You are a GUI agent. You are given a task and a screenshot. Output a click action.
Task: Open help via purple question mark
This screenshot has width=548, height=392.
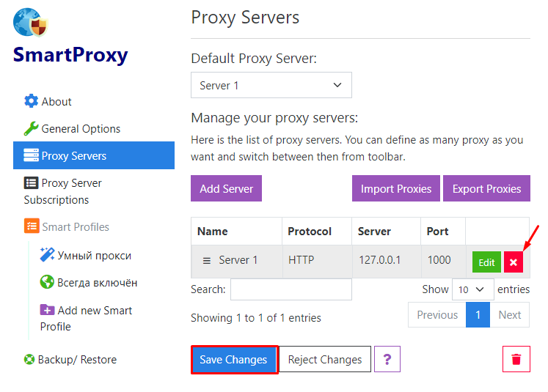point(387,359)
